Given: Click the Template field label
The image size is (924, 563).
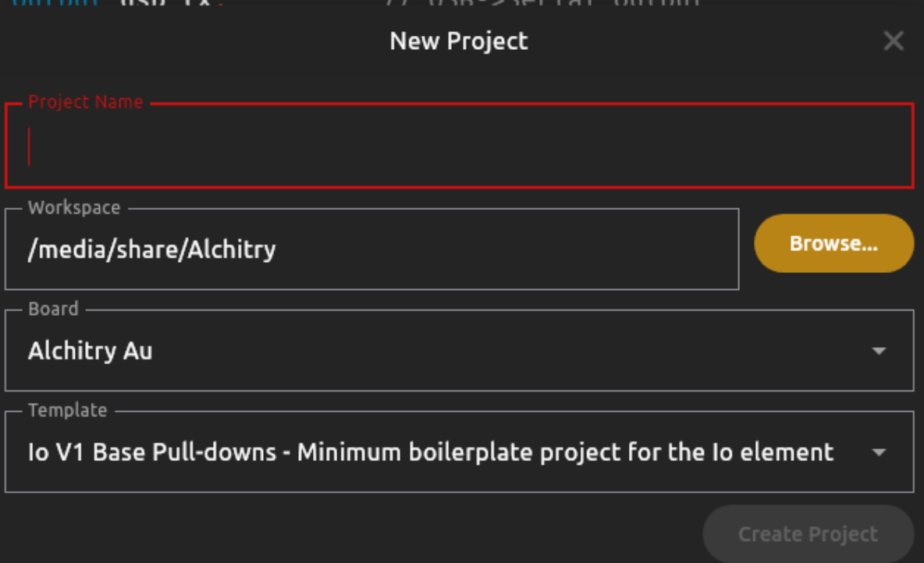Looking at the screenshot, I should [67, 410].
